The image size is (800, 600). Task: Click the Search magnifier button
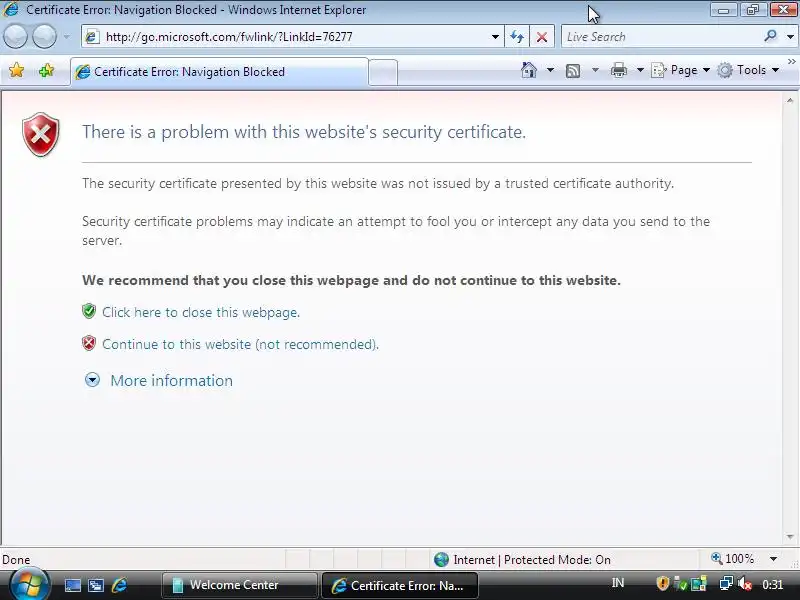click(770, 36)
